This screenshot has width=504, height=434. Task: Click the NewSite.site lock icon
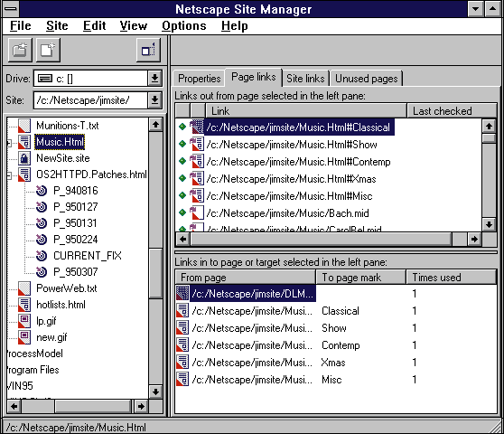coord(24,158)
